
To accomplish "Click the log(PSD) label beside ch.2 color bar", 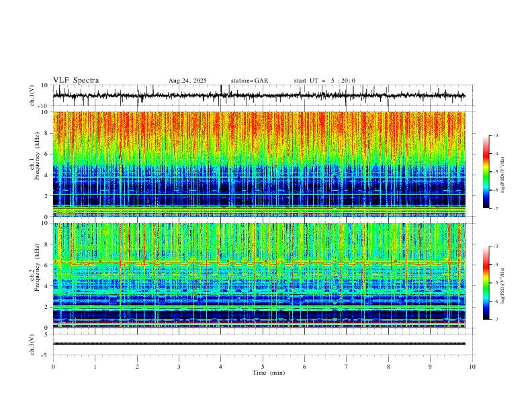I will pos(502,286).
